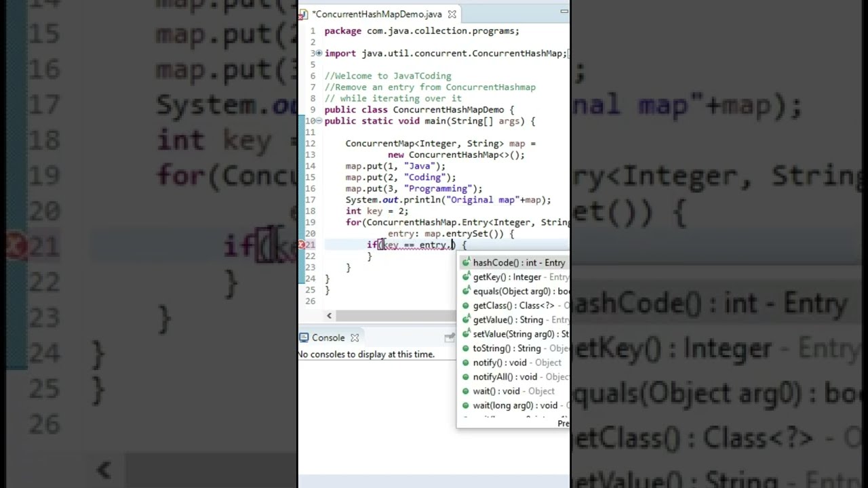Image resolution: width=868 pixels, height=488 pixels.
Task: Click the 'int key = 2;' line
Action: click(377, 211)
